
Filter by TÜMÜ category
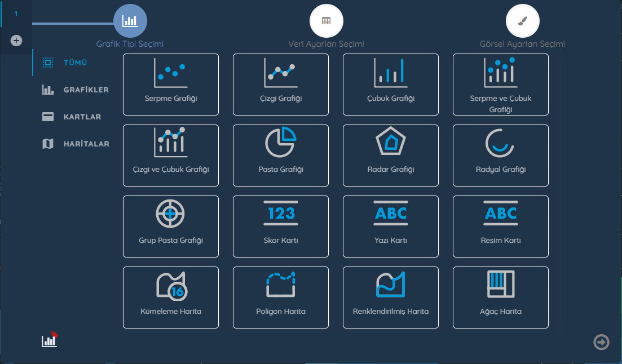click(74, 63)
